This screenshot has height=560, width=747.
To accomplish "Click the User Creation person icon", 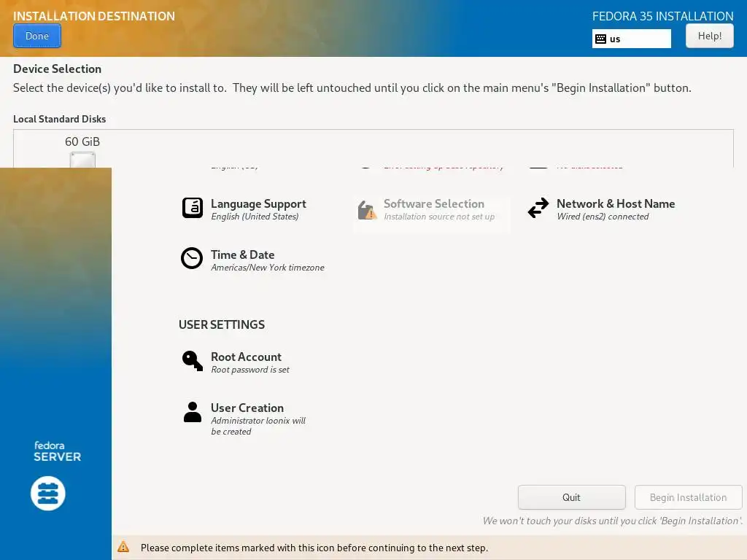I will point(193,412).
